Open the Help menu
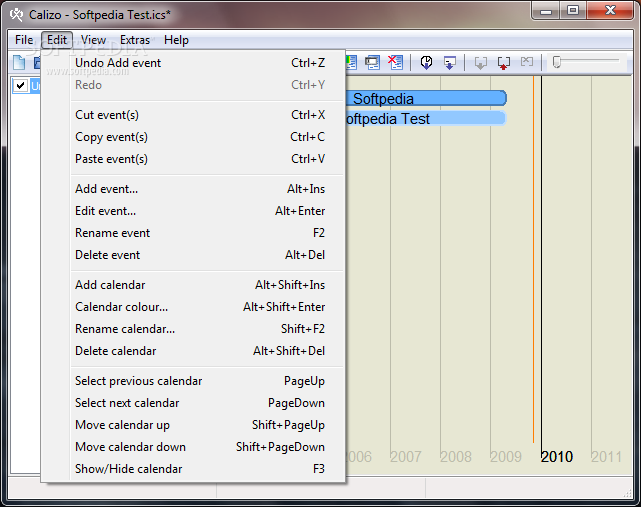This screenshot has width=641, height=507. pyautogui.click(x=177, y=40)
